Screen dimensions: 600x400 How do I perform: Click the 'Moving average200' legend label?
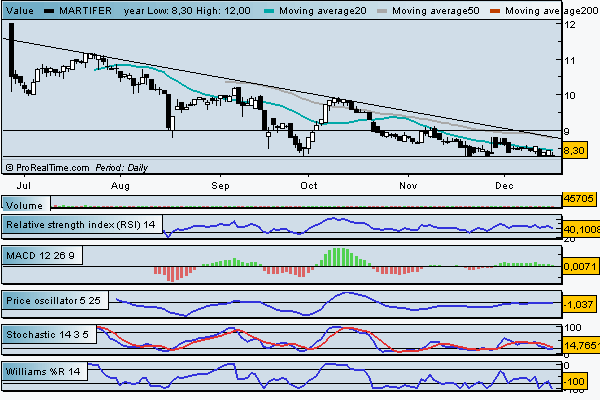(x=551, y=11)
